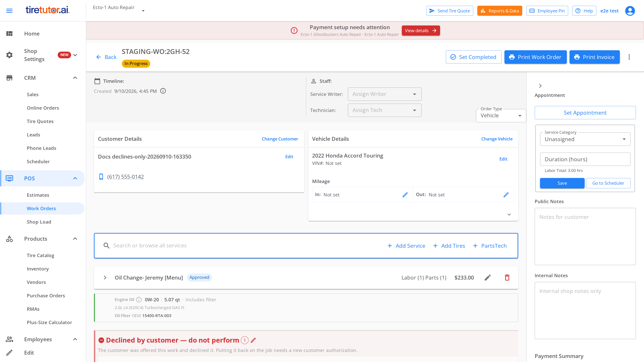
Task: Click the declined count badge
Action: click(x=245, y=340)
